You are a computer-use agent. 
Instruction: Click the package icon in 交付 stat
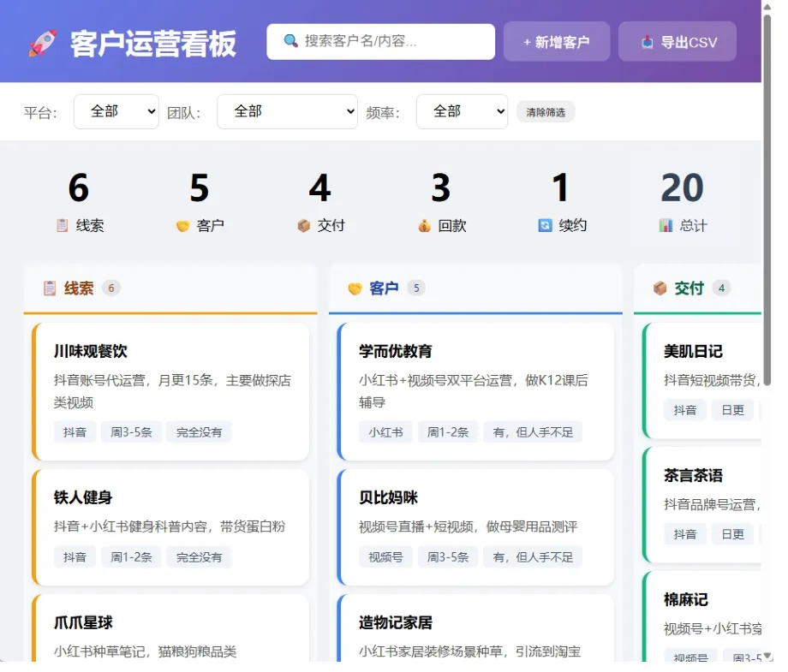[x=304, y=226]
